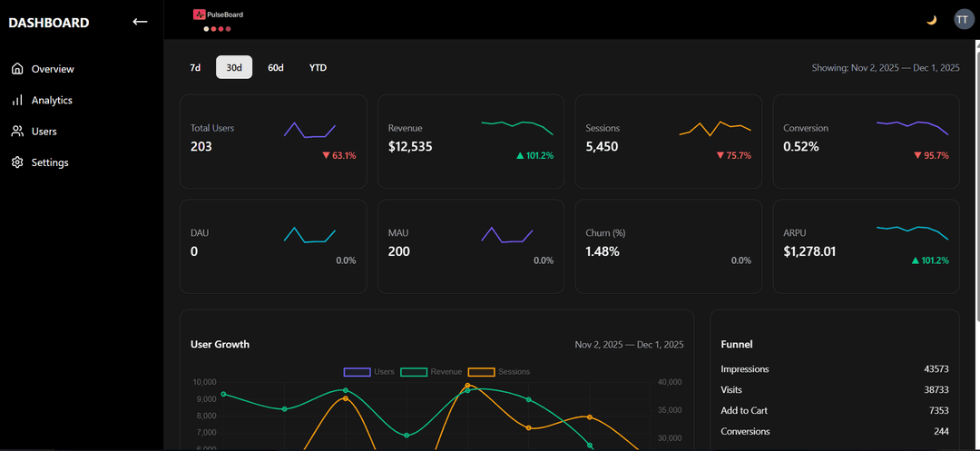Toggle dark mode with the moon icon
980x451 pixels.
[x=931, y=20]
